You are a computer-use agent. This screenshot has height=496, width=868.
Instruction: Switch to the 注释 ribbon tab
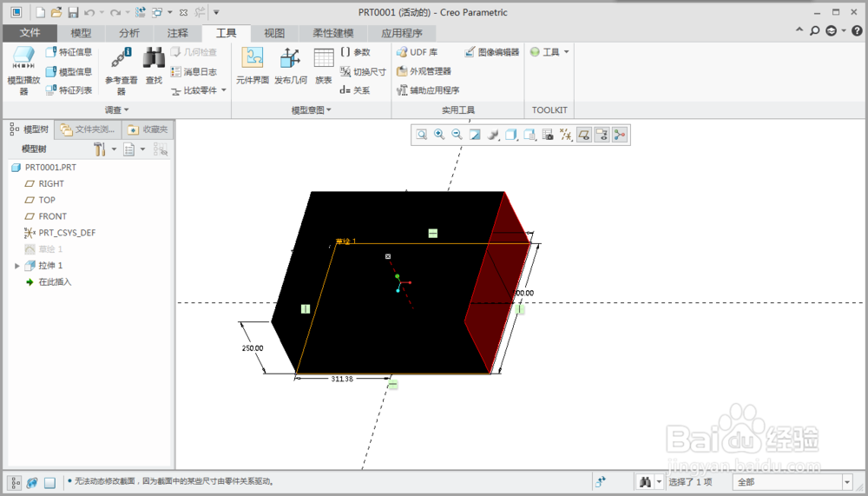pyautogui.click(x=177, y=33)
